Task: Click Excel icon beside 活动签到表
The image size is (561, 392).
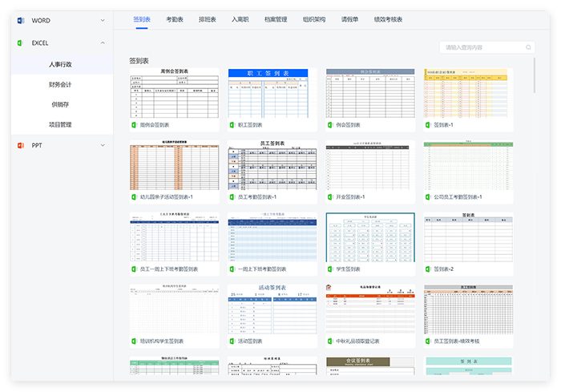Action: coord(232,341)
